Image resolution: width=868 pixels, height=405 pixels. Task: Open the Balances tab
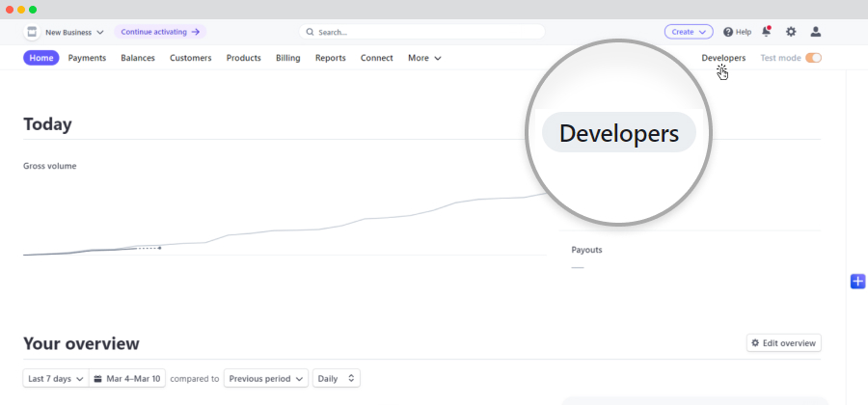tap(138, 58)
